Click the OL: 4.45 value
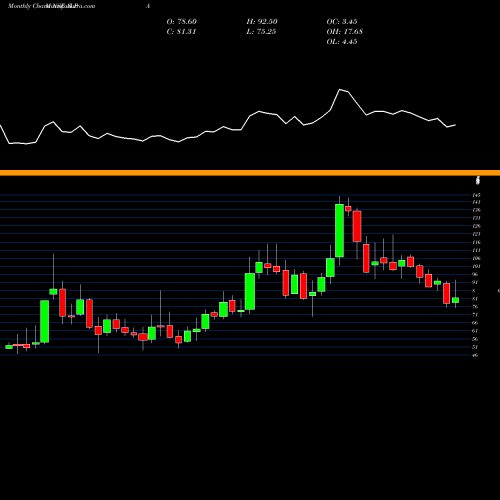The height and width of the screenshot is (500, 500). pyautogui.click(x=342, y=42)
